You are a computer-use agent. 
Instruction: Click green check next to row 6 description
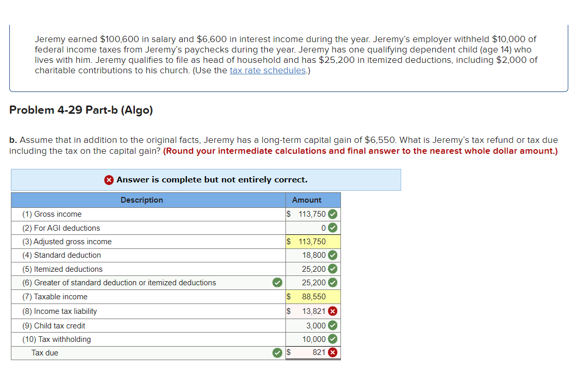[x=278, y=283]
